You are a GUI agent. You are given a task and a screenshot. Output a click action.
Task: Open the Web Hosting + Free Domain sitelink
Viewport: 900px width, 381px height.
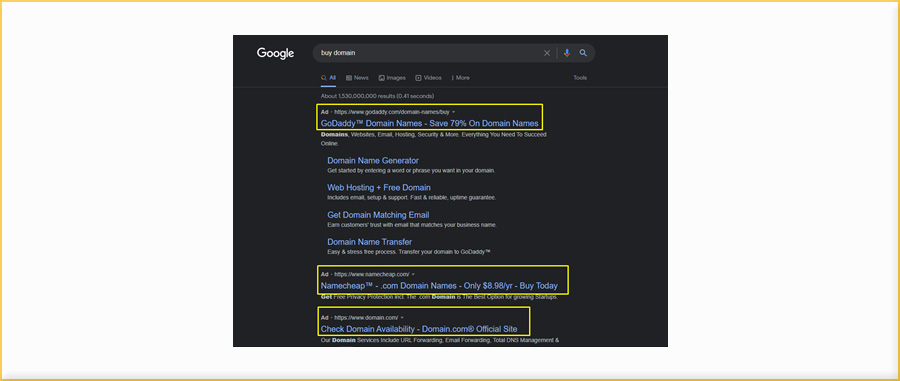tap(379, 188)
